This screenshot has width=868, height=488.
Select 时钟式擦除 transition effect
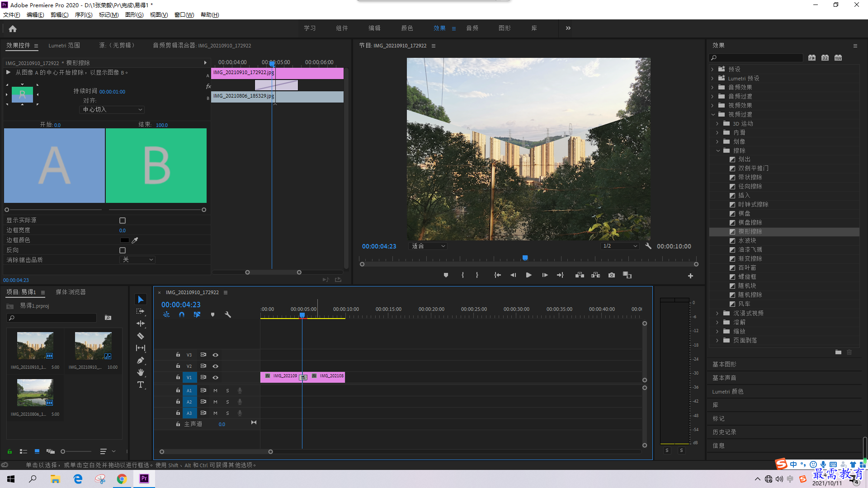pos(753,204)
